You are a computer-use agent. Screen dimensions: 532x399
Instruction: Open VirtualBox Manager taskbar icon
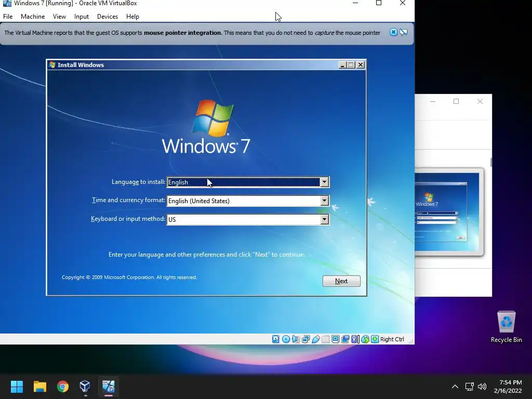(x=85, y=386)
